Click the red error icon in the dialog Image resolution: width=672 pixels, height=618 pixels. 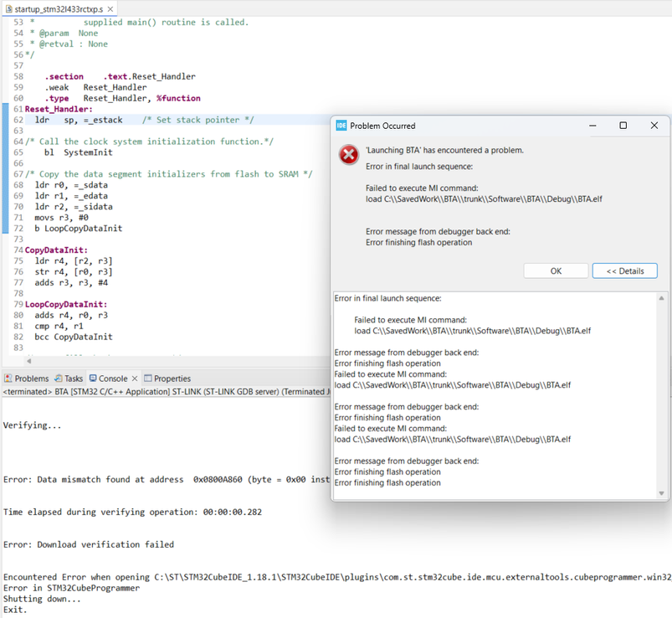pyautogui.click(x=349, y=155)
